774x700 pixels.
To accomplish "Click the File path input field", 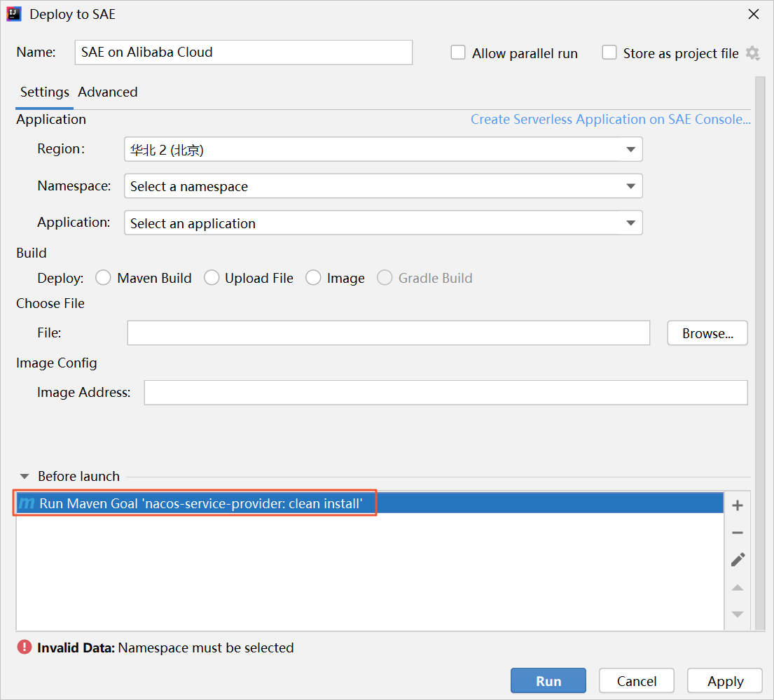I will (x=389, y=333).
